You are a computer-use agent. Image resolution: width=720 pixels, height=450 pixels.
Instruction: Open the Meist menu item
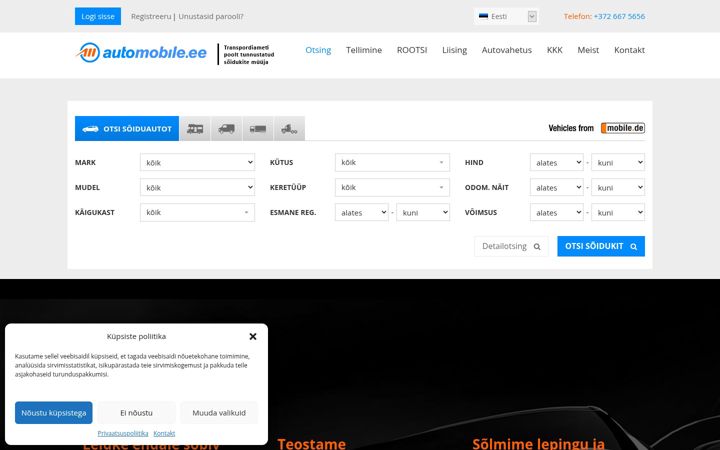[x=588, y=50]
